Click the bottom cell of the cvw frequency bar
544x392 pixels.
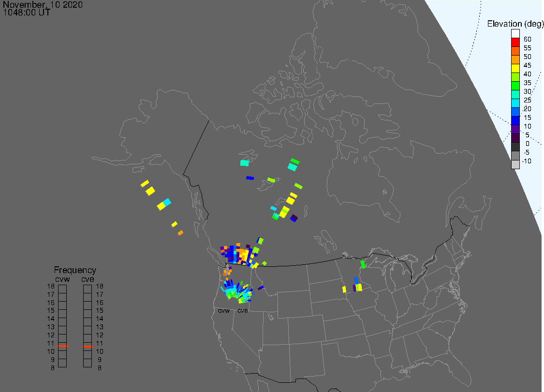tap(62, 363)
